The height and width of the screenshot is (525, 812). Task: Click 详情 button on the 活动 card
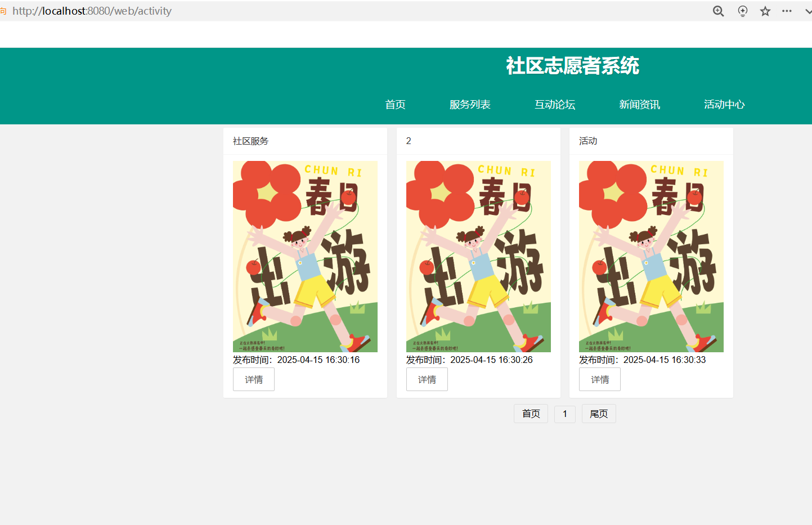(x=600, y=379)
